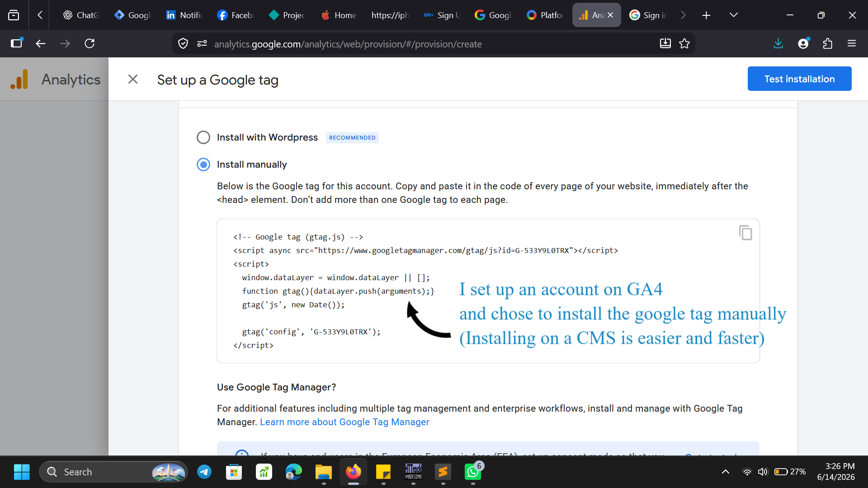The image size is (868, 488).
Task: Open the volume speaker icon
Action: coord(763,472)
